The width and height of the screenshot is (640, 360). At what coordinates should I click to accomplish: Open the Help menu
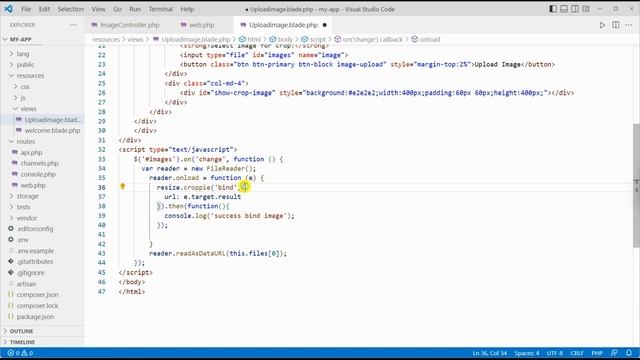[x=187, y=9]
